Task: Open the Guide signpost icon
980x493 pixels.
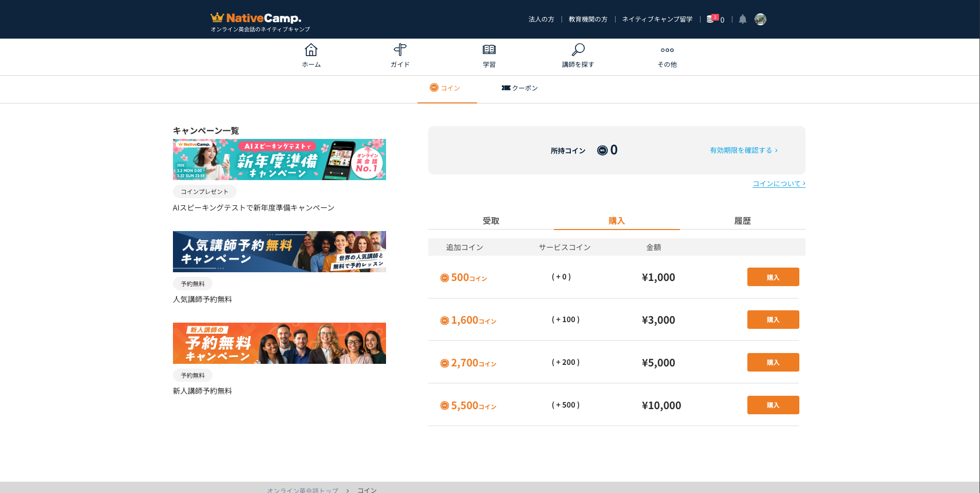Action: [400, 50]
